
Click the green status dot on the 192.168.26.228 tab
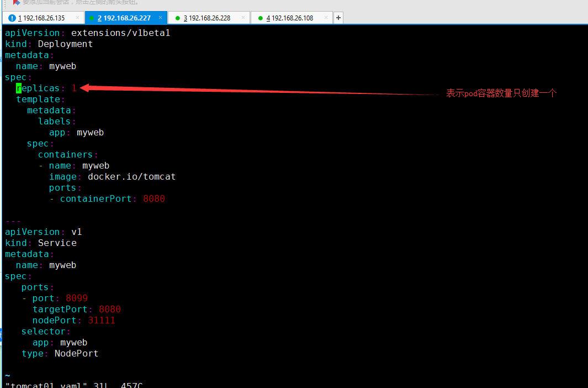(178, 18)
